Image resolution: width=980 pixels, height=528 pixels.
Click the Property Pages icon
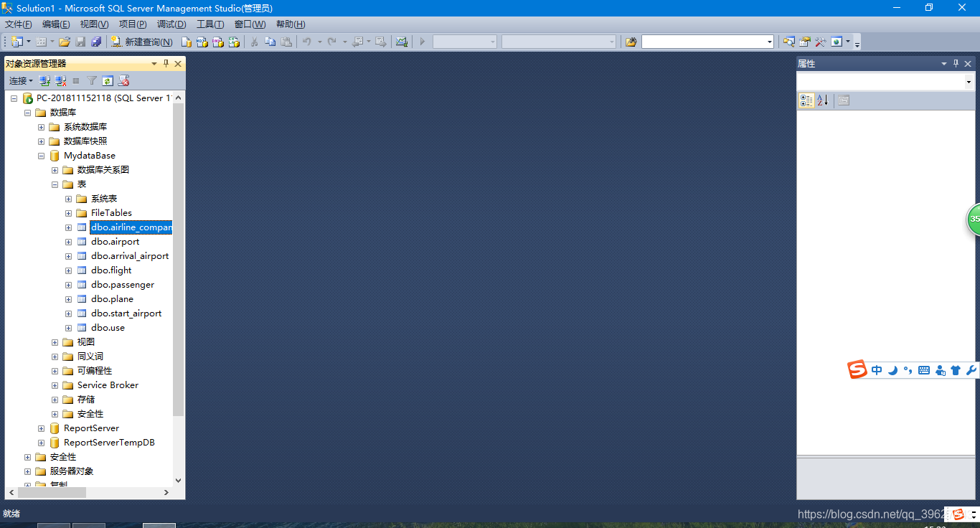point(844,100)
